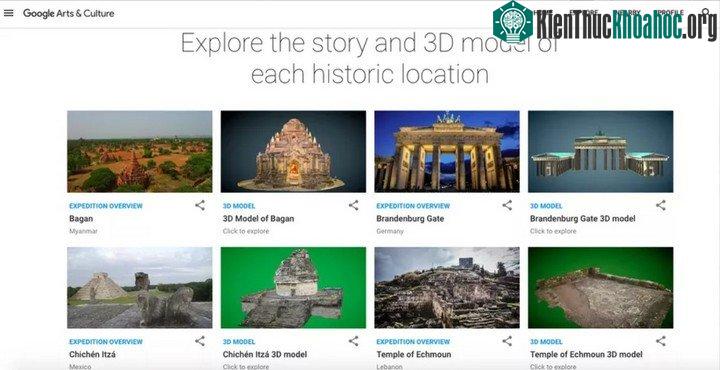The image size is (720, 370).
Task: Share the 3D Model of Bagan card
Action: [353, 205]
